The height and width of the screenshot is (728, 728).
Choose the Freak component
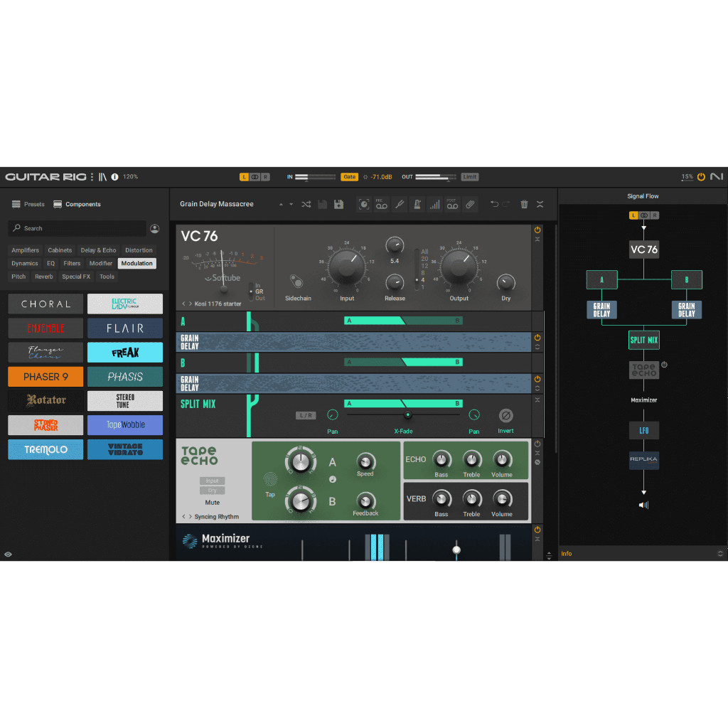click(x=125, y=353)
